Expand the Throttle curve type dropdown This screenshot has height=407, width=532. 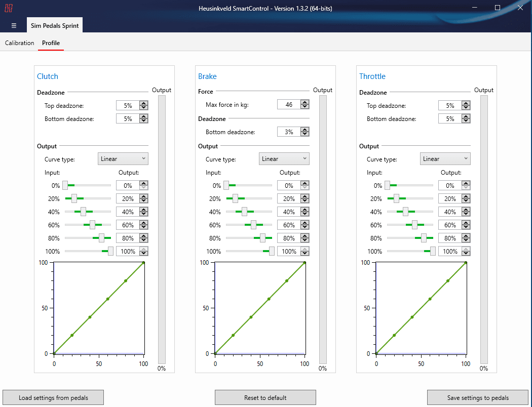(445, 159)
